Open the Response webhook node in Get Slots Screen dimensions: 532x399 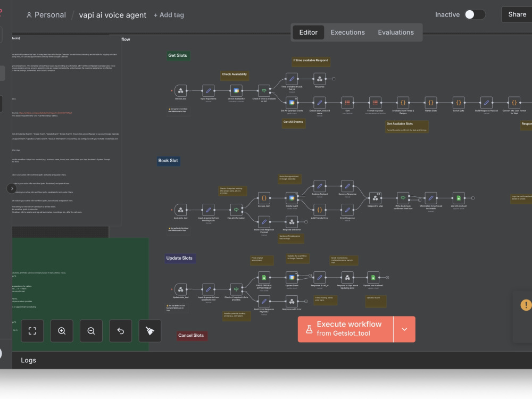coord(320,79)
